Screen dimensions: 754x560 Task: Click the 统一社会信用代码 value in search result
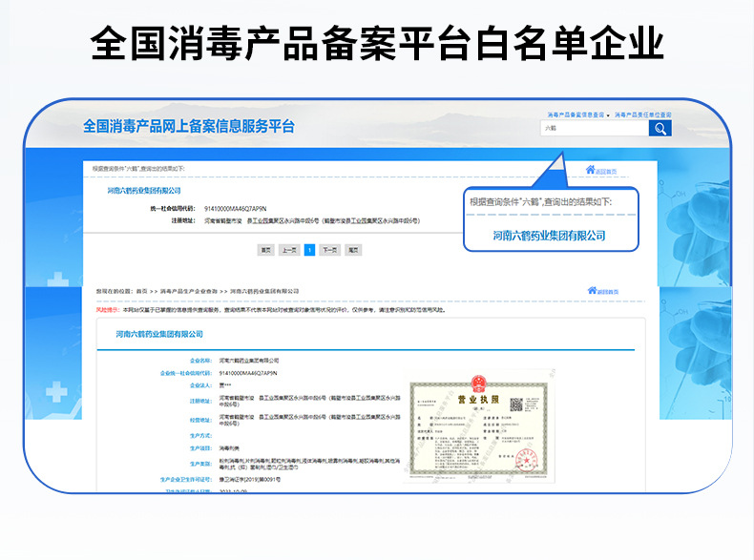[235, 209]
